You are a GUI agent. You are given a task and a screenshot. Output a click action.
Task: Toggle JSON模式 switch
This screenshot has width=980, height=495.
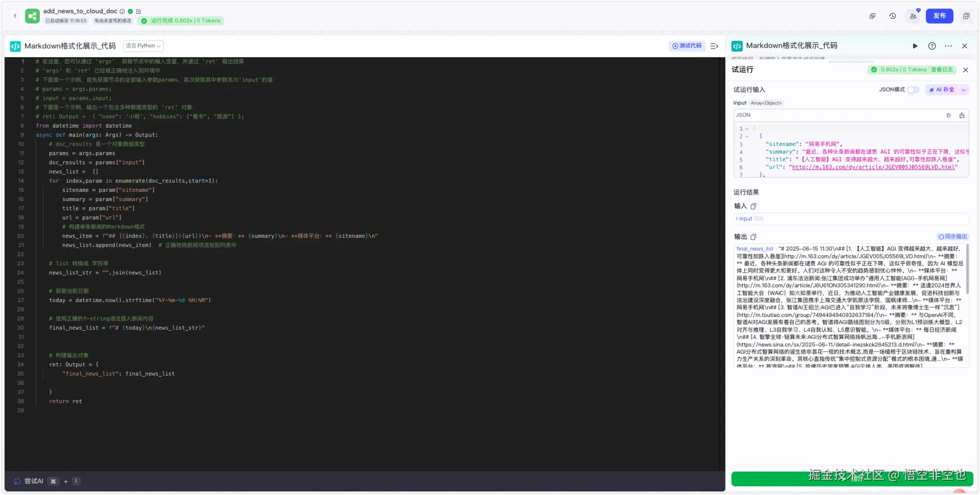click(913, 90)
